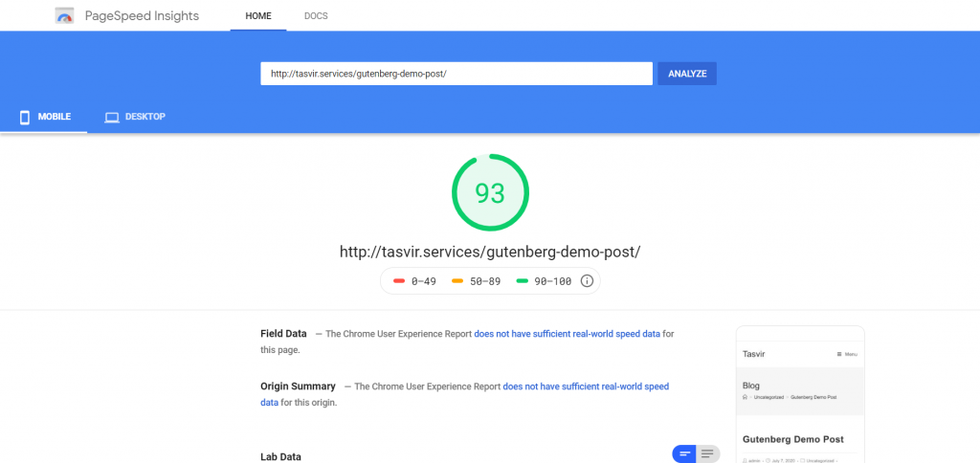This screenshot has width=980, height=463.
Task: Click the PageSpeed Insights title text
Action: pos(142,16)
